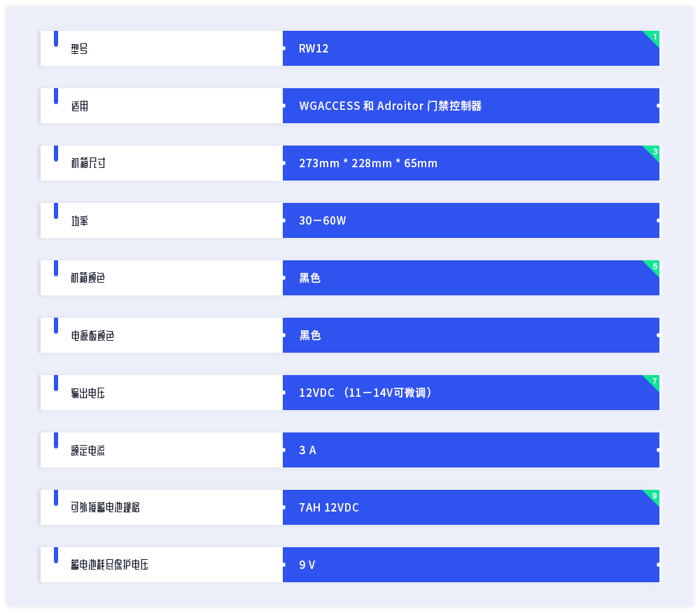This screenshot has width=700, height=613.
Task: Click the blue marker beside 额定电流 label
Action: [56, 440]
